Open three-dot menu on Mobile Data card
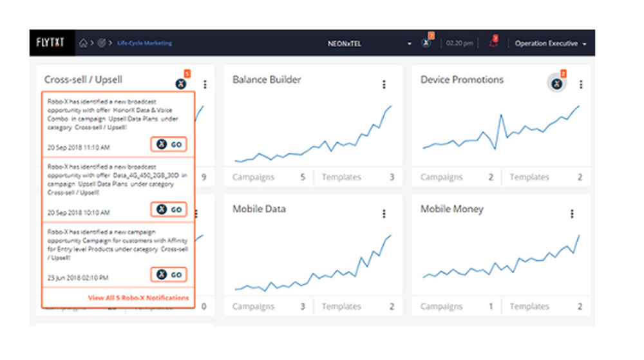Image resolution: width=644 pixels, height=360 pixels. click(384, 214)
